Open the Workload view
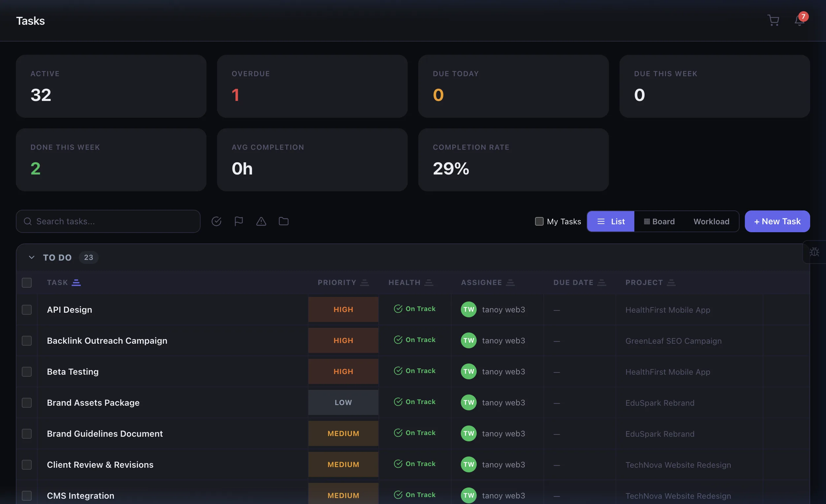 coord(711,221)
